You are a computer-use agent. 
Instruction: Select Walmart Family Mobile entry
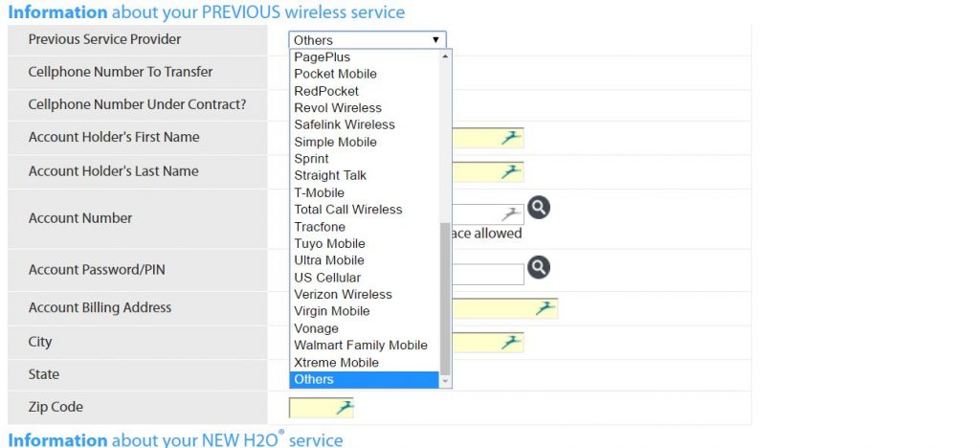[361, 345]
